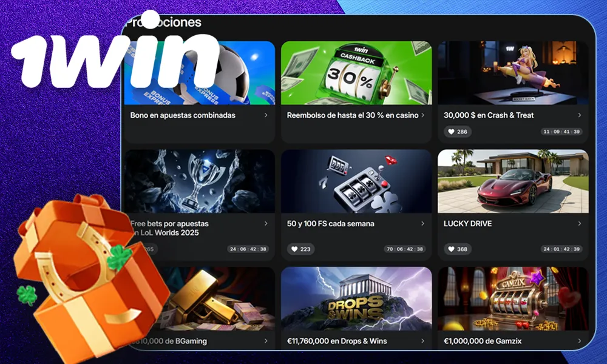The image size is (607, 364).
Task: Click the 1win logo
Action: point(115,61)
